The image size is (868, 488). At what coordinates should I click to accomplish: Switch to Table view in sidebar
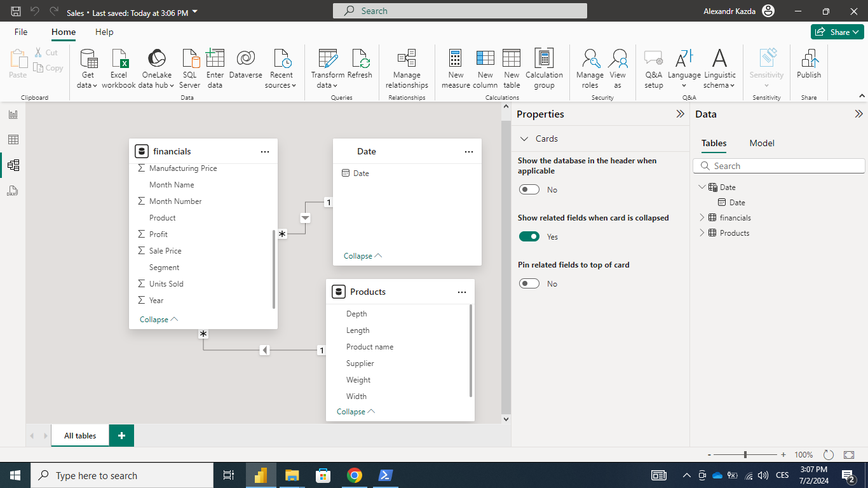click(13, 140)
